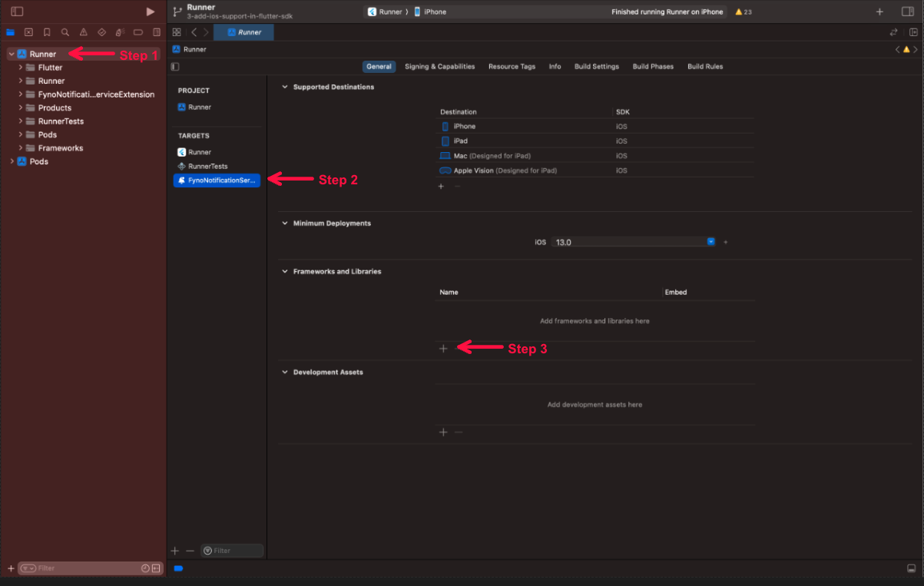Toggle the project and targets list sidebar

coord(175,67)
